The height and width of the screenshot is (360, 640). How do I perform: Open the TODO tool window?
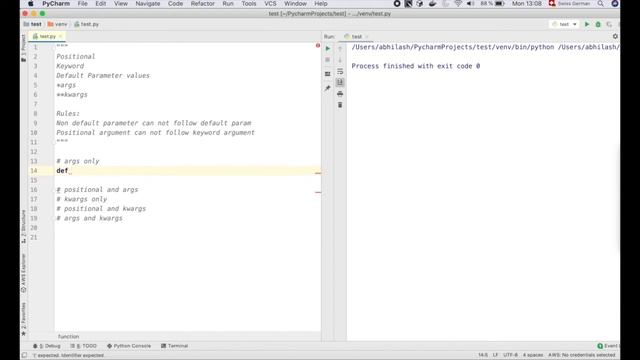pos(84,346)
